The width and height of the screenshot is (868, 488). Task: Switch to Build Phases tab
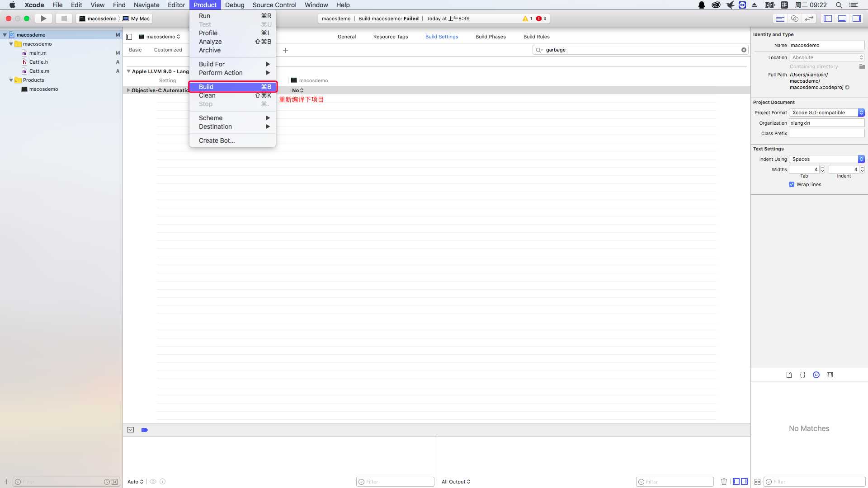pos(491,37)
